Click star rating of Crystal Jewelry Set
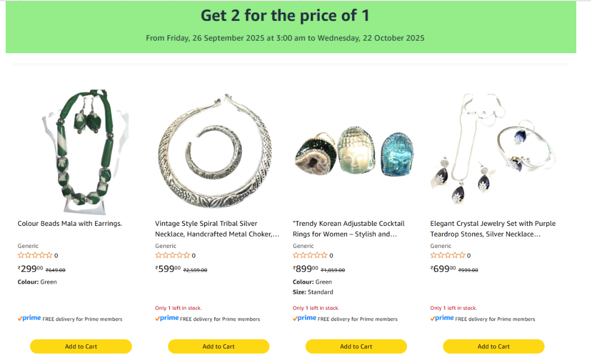The height and width of the screenshot is (364, 591). click(448, 255)
